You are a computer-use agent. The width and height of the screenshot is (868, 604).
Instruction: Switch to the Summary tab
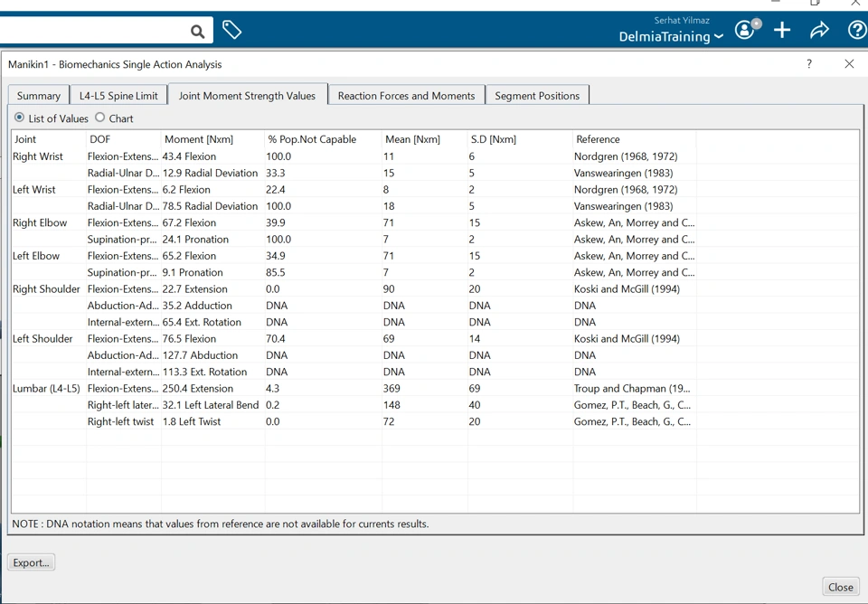click(39, 96)
